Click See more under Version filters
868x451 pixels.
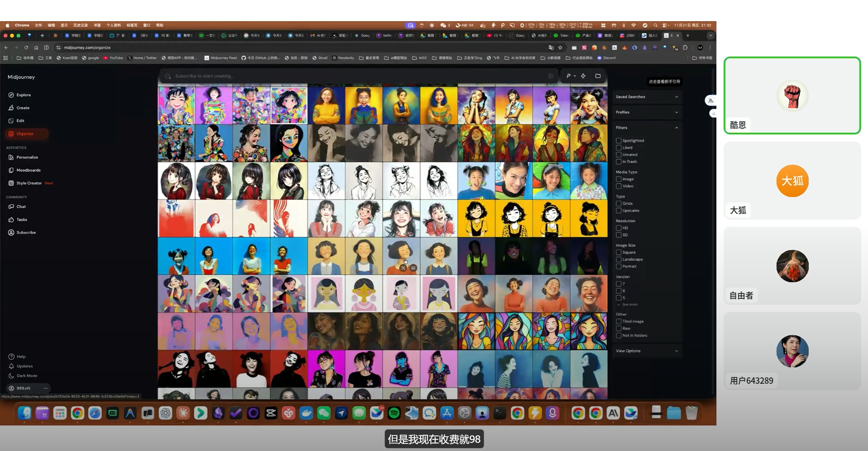[629, 305]
